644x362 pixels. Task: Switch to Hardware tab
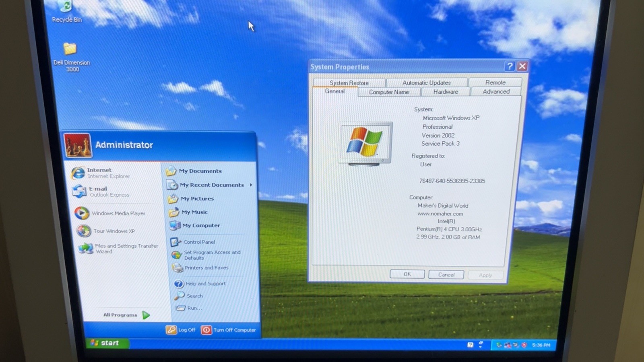(446, 91)
